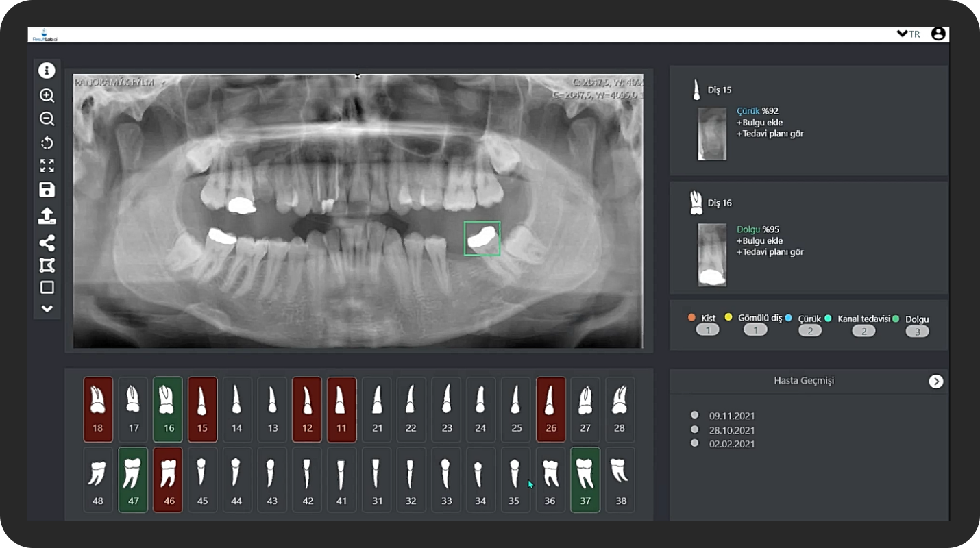Click the rotate image tool
980x548 pixels.
(47, 142)
